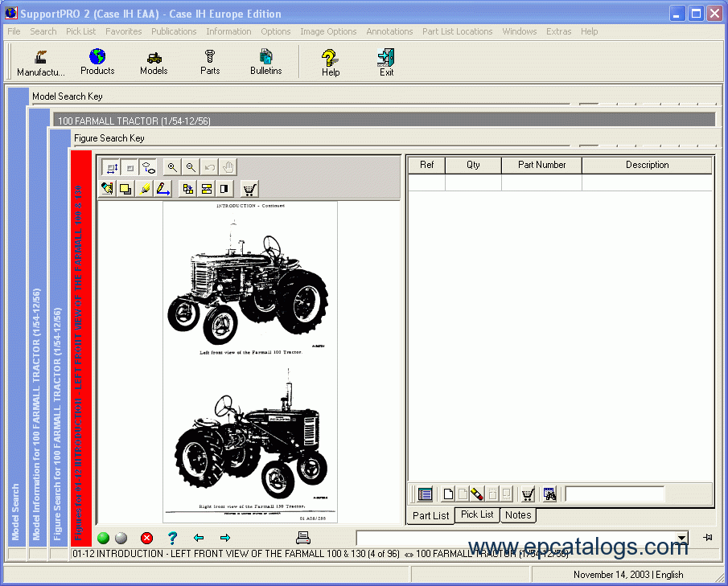Open the Models tractor icon
Image resolution: width=728 pixels, height=586 pixels.
point(154,63)
